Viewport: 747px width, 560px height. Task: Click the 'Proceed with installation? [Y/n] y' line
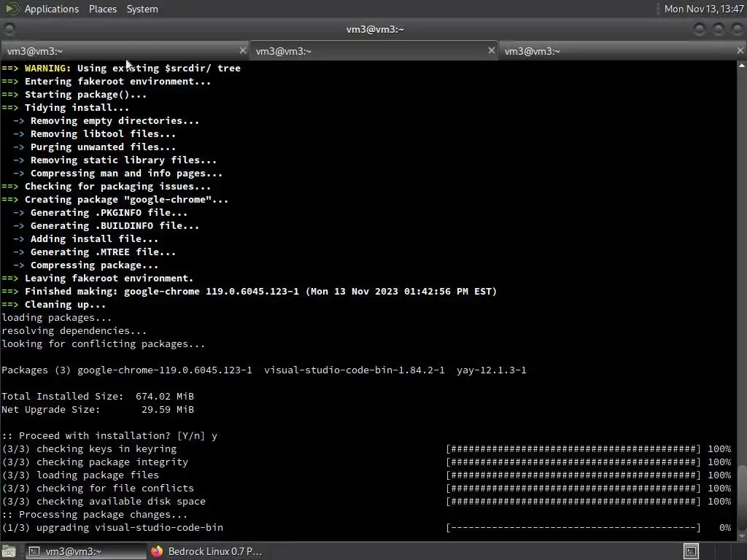(x=109, y=436)
